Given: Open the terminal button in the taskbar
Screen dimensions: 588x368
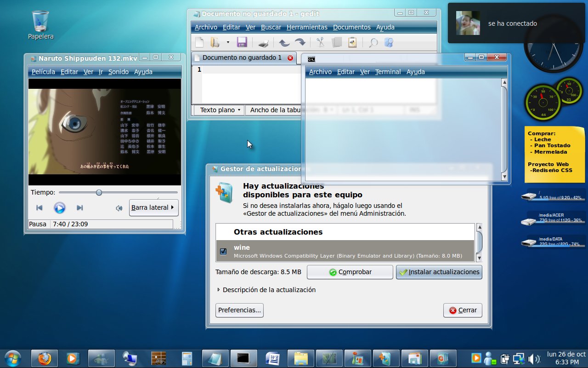Looking at the screenshot, I should (x=244, y=358).
